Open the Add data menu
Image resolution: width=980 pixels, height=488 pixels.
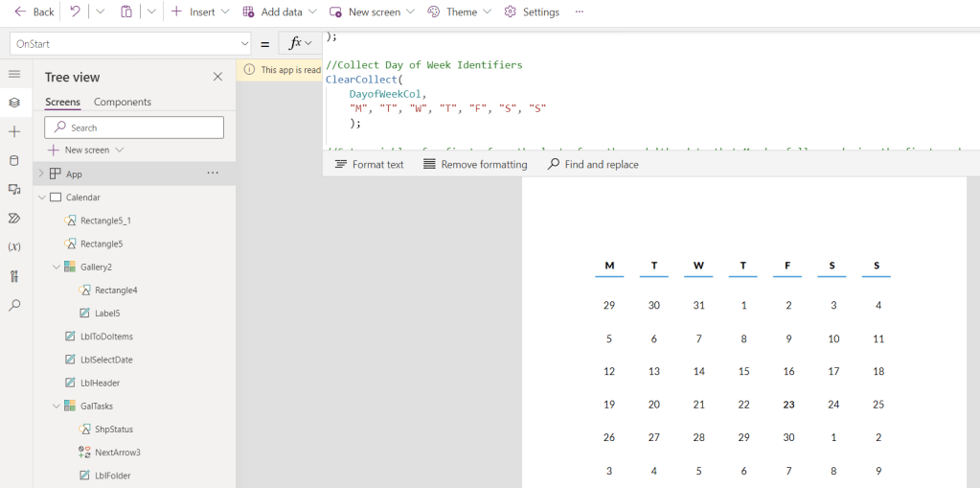[280, 12]
